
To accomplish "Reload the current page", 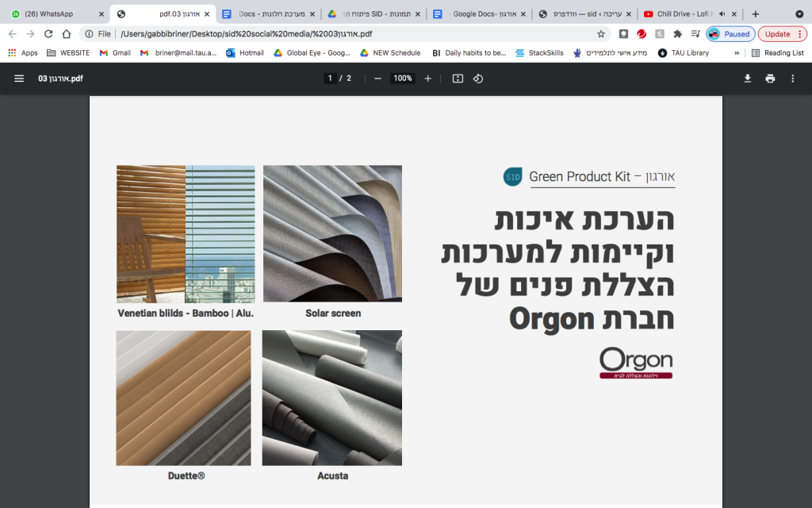I will pos(48,33).
